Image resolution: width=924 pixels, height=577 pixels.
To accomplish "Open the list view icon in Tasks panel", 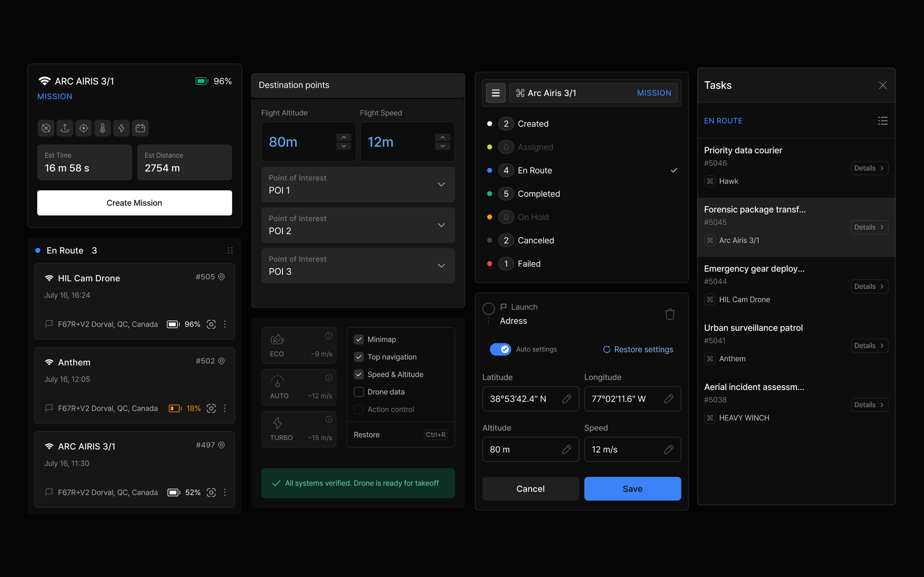I will pos(882,121).
